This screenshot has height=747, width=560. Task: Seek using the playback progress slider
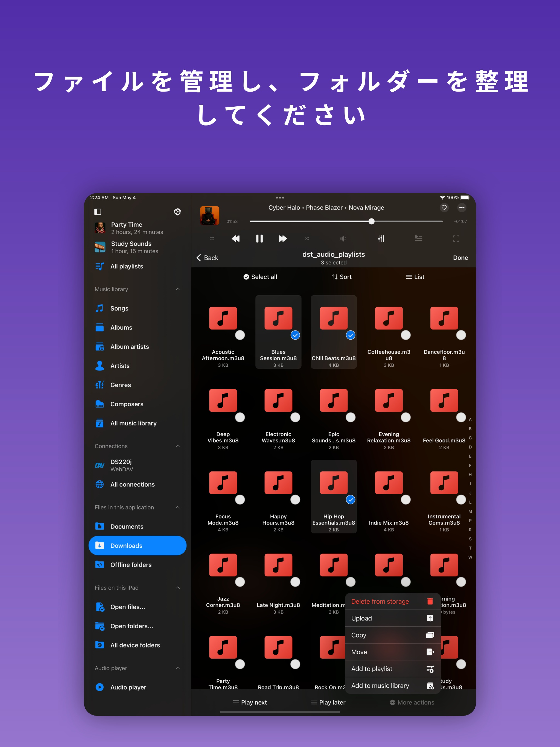click(x=346, y=221)
